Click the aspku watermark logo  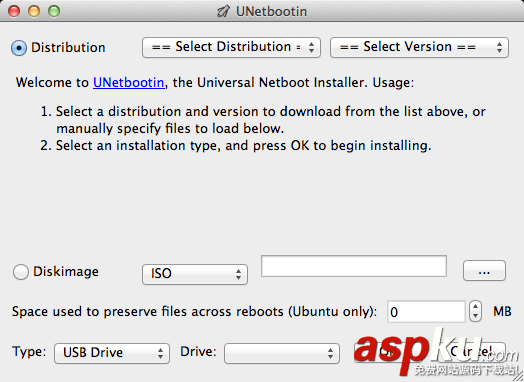(x=436, y=353)
